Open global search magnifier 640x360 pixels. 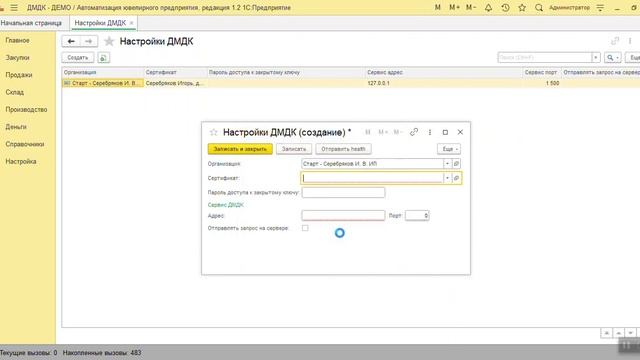tap(539, 7)
